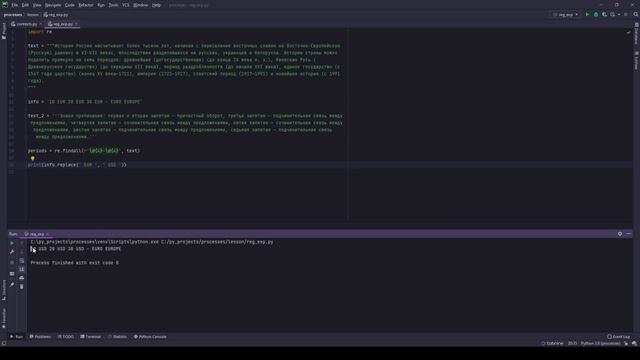Click 'Process finished with exit code 0' text
Viewport: 640px width, 360px height.
pyautogui.click(x=75, y=263)
